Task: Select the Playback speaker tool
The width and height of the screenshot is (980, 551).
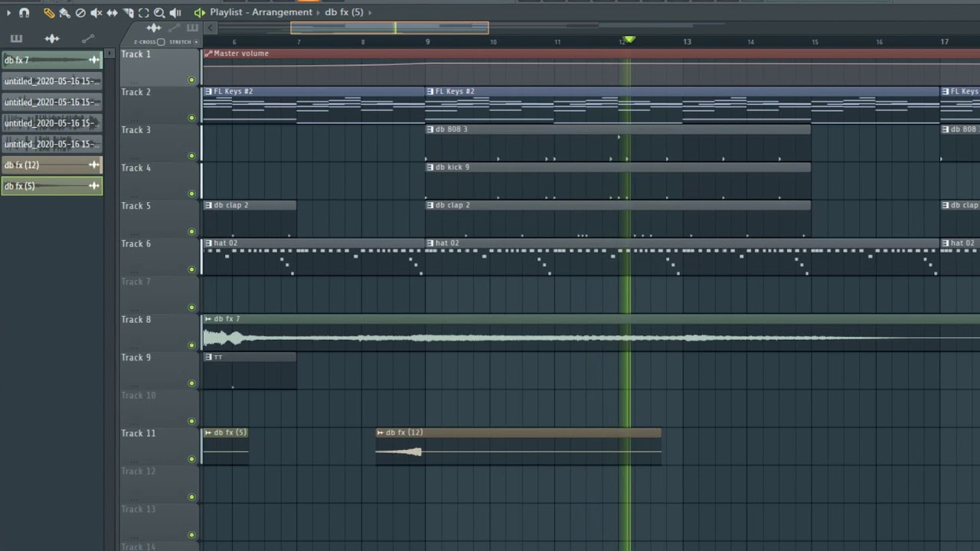Action: pyautogui.click(x=175, y=12)
